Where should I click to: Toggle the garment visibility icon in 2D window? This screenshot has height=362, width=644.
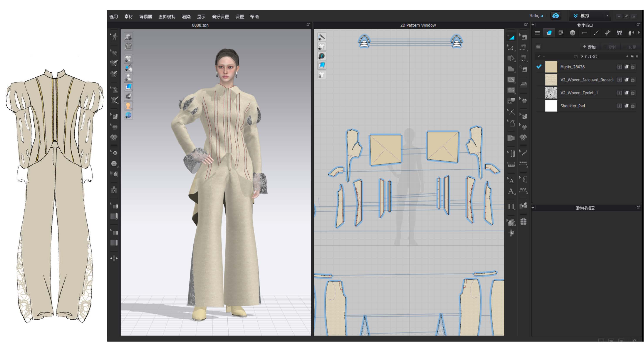(322, 47)
